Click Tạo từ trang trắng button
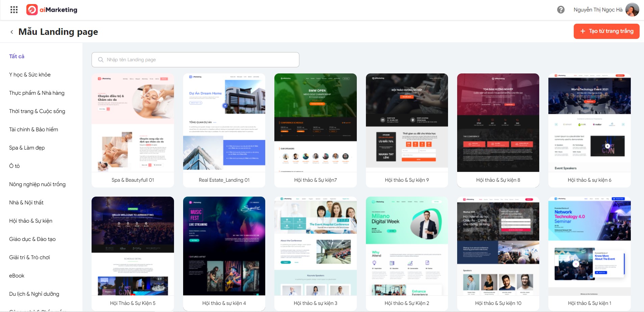 pos(606,31)
